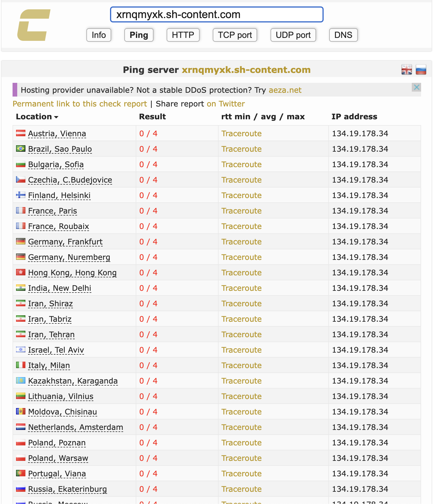This screenshot has width=443, height=504.
Task: Click the Hong Kong flag icon
Action: coord(21,272)
